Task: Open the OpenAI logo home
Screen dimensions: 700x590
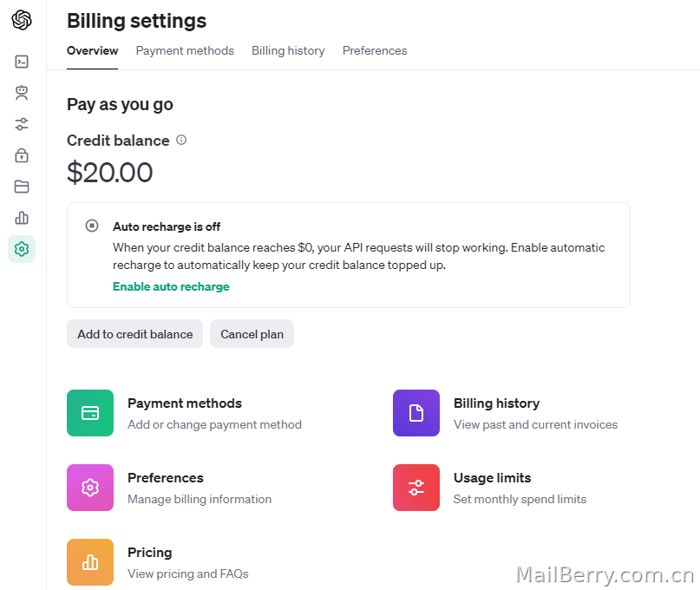Action: [22, 20]
